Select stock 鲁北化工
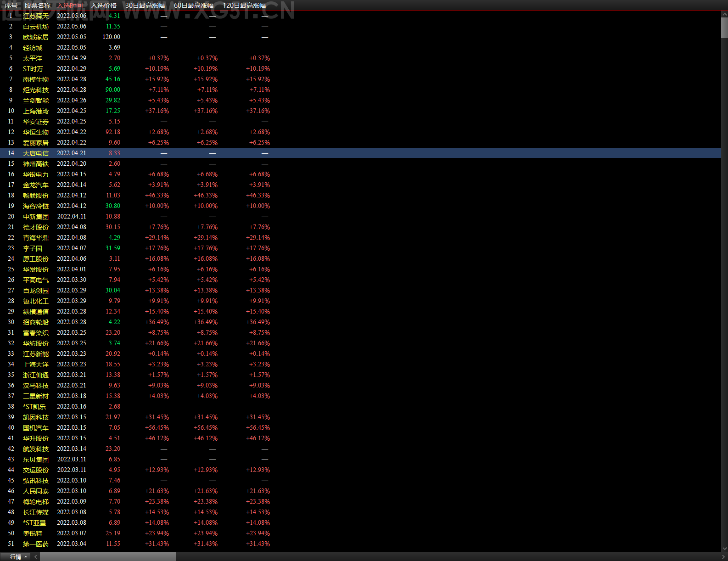Viewport: 728px width, 561px height. [36, 301]
